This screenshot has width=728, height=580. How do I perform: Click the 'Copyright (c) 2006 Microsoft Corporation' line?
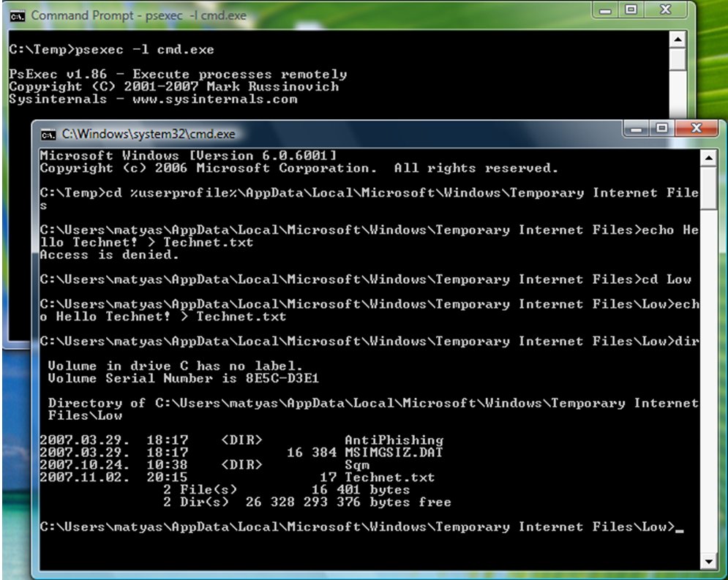tap(299, 168)
